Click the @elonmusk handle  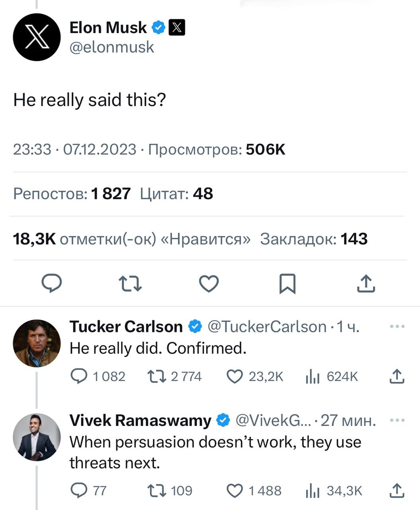click(x=111, y=47)
